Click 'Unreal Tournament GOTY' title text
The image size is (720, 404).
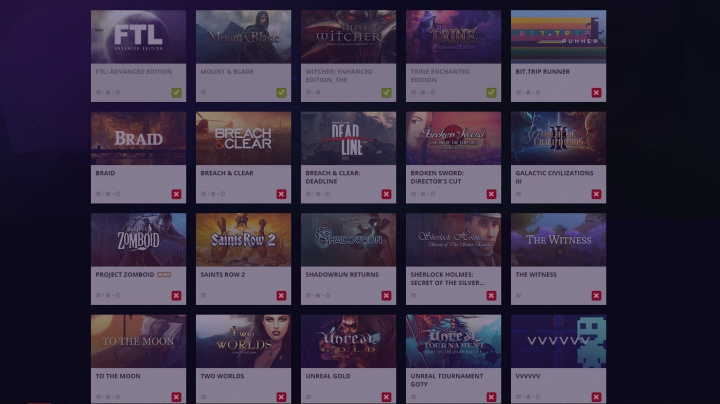point(447,380)
